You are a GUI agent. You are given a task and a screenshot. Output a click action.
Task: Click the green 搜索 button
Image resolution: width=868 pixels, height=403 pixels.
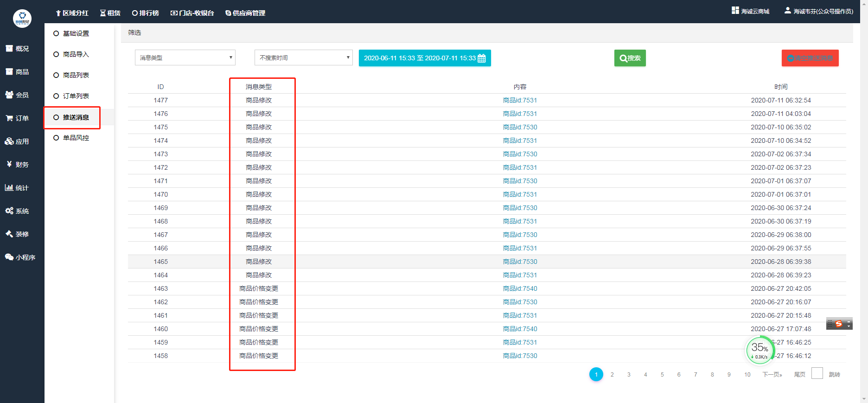point(630,58)
